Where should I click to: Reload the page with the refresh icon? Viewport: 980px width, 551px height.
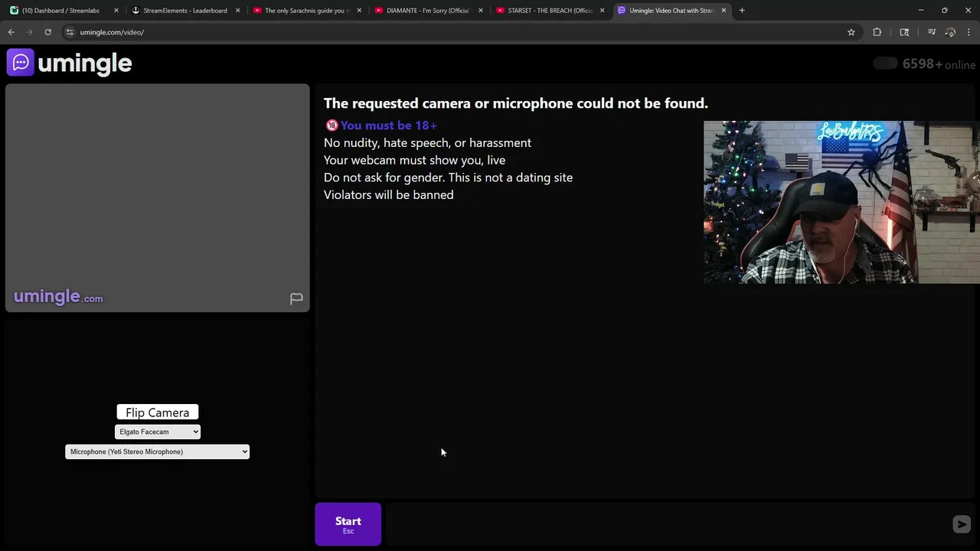[x=47, y=32]
